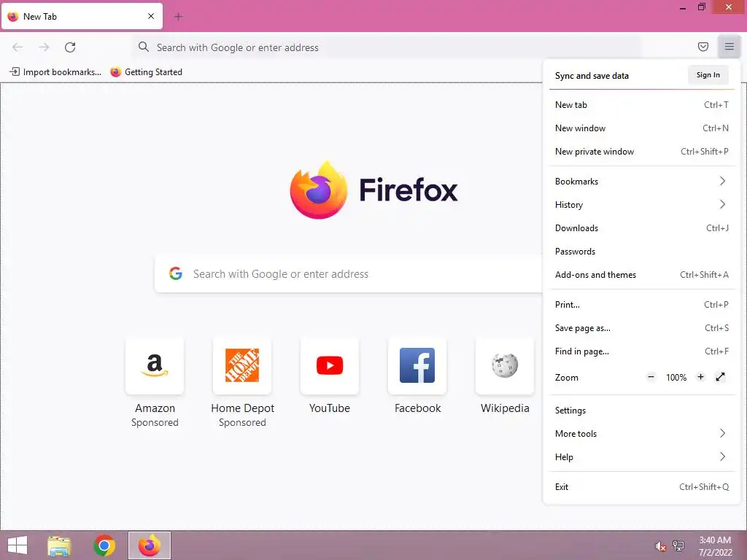
Task: Restore down the Firefox window
Action: 702,7
